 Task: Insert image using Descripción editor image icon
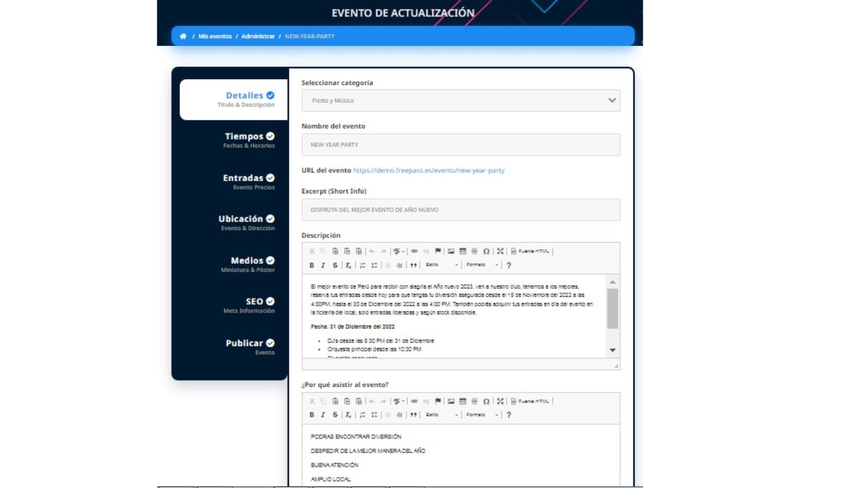click(x=451, y=251)
